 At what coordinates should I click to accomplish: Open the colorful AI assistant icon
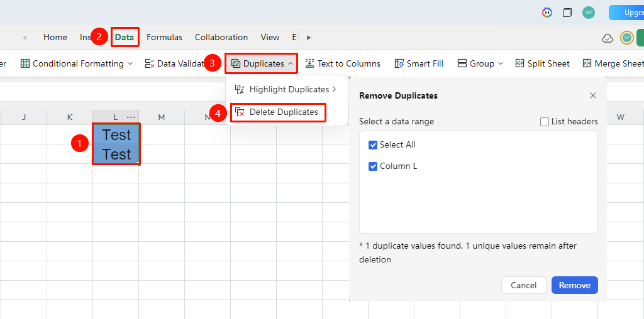click(x=547, y=13)
